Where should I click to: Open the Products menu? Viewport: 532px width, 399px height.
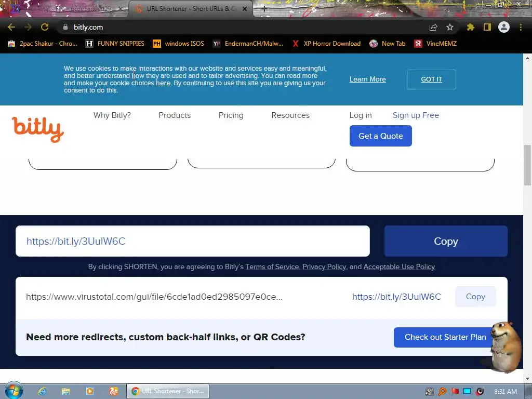click(175, 115)
